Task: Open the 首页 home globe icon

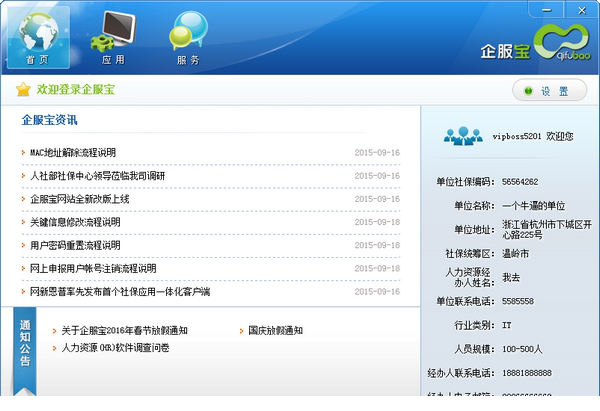Action: (x=37, y=35)
